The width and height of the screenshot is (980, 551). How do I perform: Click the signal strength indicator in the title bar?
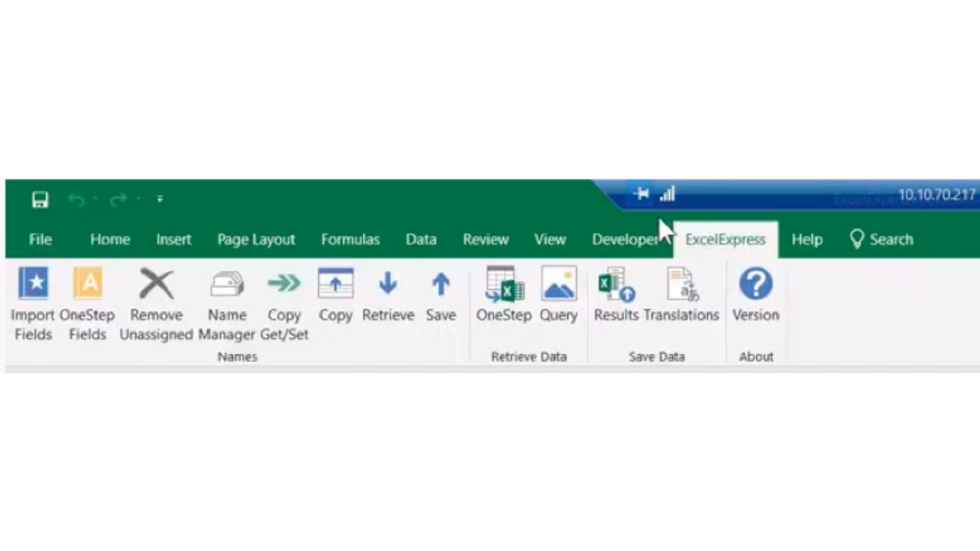point(667,195)
